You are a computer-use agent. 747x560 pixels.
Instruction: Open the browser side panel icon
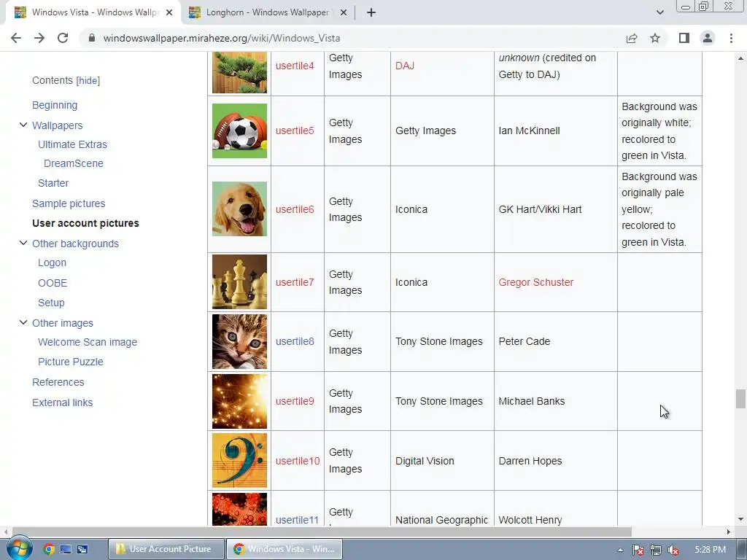tap(684, 38)
